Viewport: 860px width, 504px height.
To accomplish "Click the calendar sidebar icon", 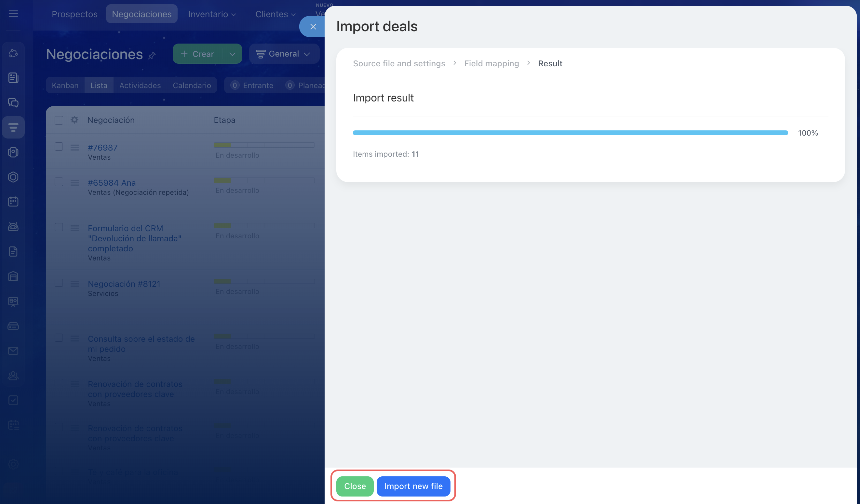I will 13,202.
